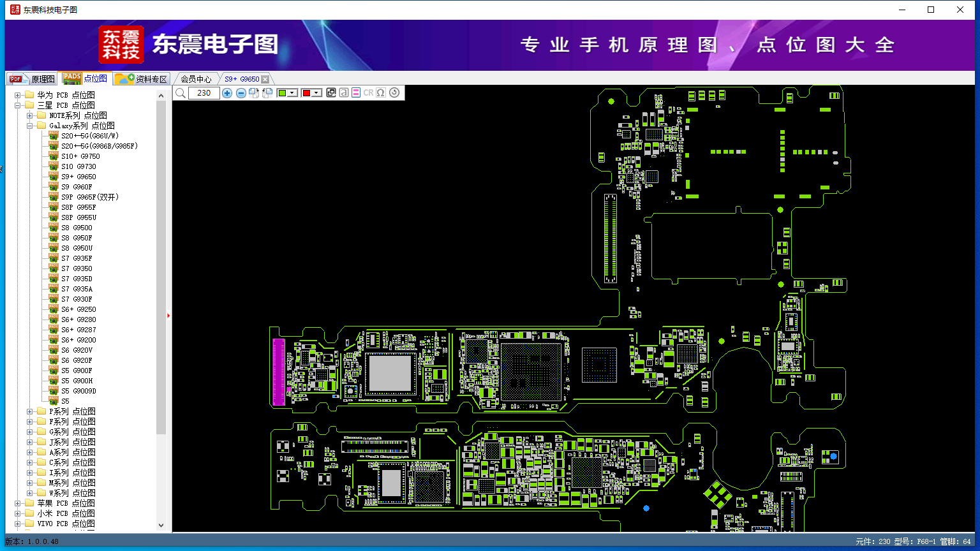Screen dimensions: 980x551
Task: Click the PADS icon beside S8P G955F
Action: 54,207
